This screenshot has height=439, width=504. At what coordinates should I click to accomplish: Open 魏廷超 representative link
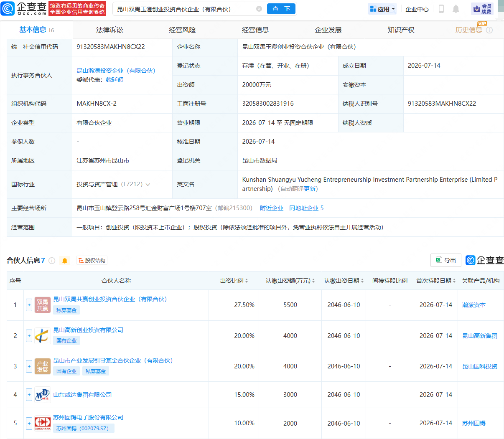(x=115, y=80)
